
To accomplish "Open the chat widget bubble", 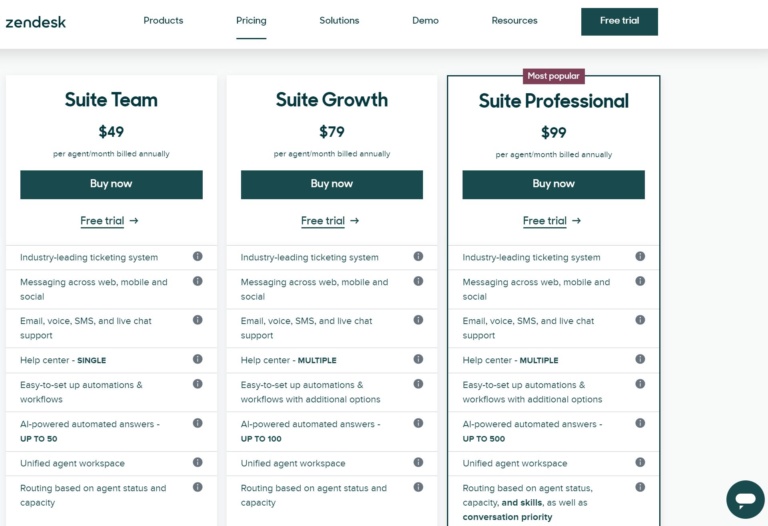I will 745,498.
